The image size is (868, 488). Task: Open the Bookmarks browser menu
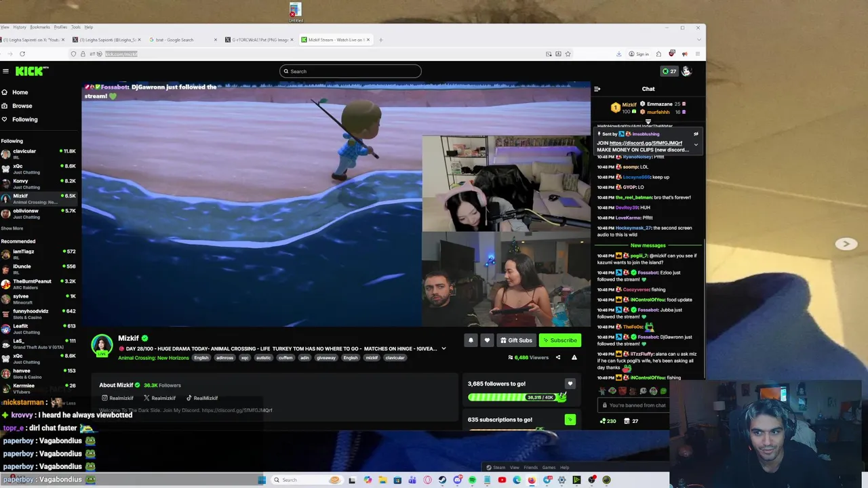coord(39,27)
